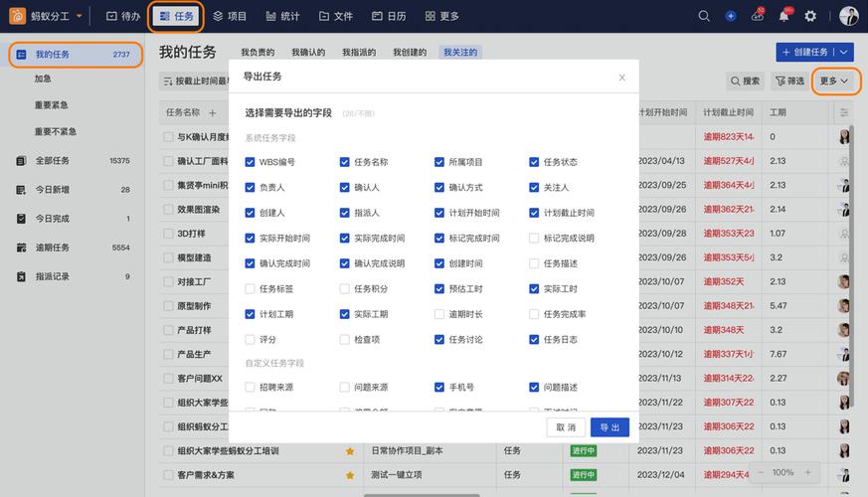Viewport: 868px width, 497px height.
Task: Switch to the 项目 tab
Action: click(x=230, y=16)
